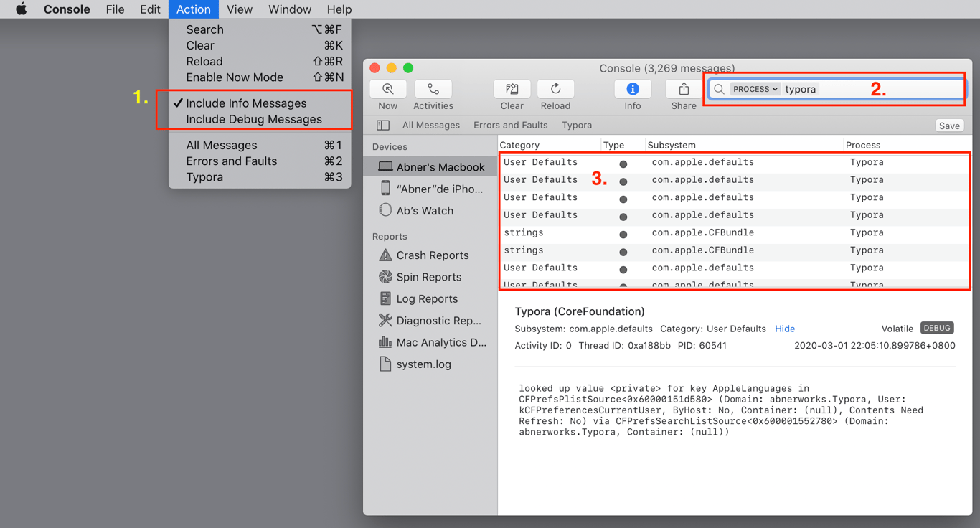This screenshot has height=528, width=980.
Task: Click the "Console (3,269 messages)" window title
Action: (x=667, y=68)
